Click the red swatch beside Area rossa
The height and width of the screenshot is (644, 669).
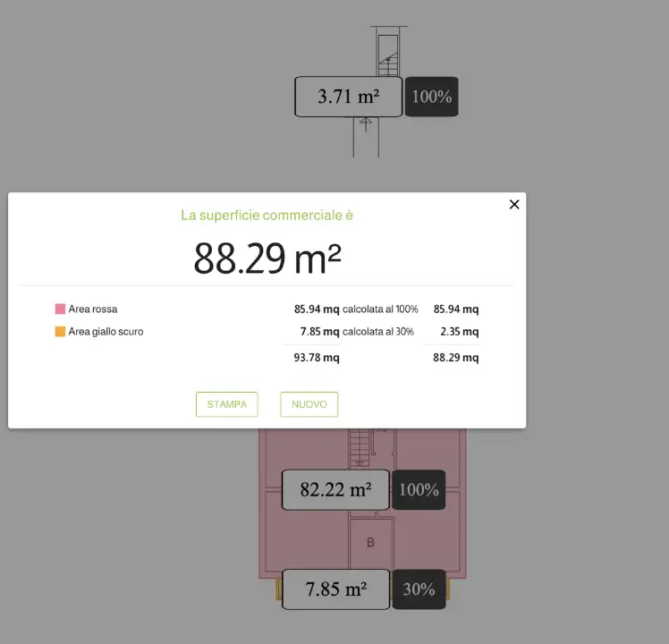tap(60, 309)
